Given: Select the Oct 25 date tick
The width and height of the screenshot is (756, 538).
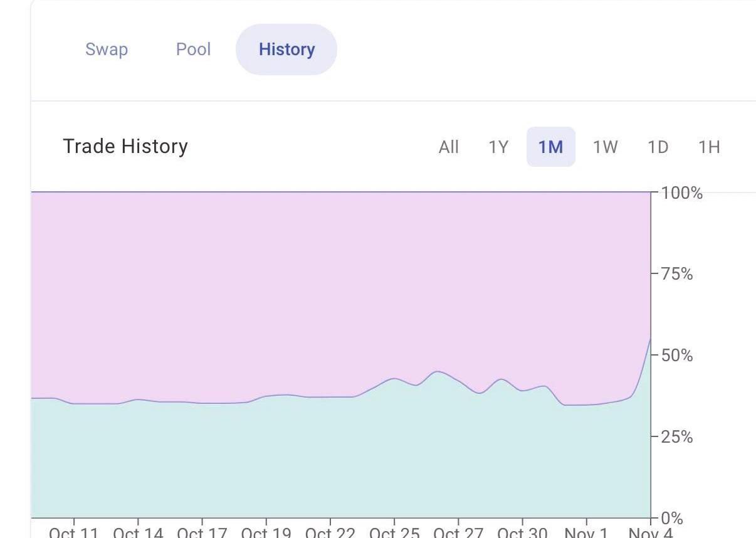Looking at the screenshot, I should coord(394,532).
